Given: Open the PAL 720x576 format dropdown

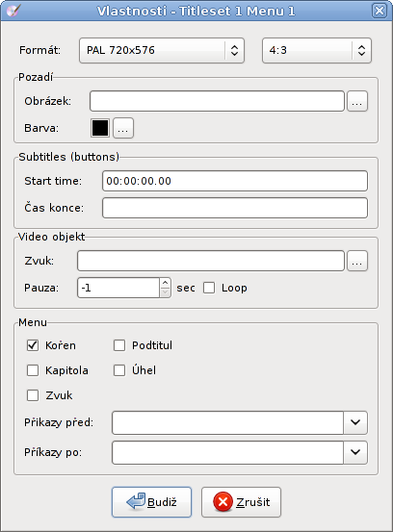Looking at the screenshot, I should [x=162, y=51].
